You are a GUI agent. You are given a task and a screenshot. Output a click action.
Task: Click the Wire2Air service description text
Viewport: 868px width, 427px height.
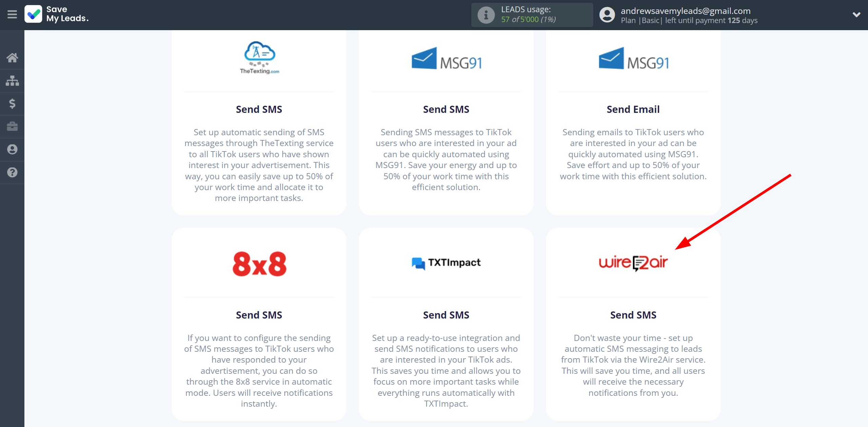point(633,365)
